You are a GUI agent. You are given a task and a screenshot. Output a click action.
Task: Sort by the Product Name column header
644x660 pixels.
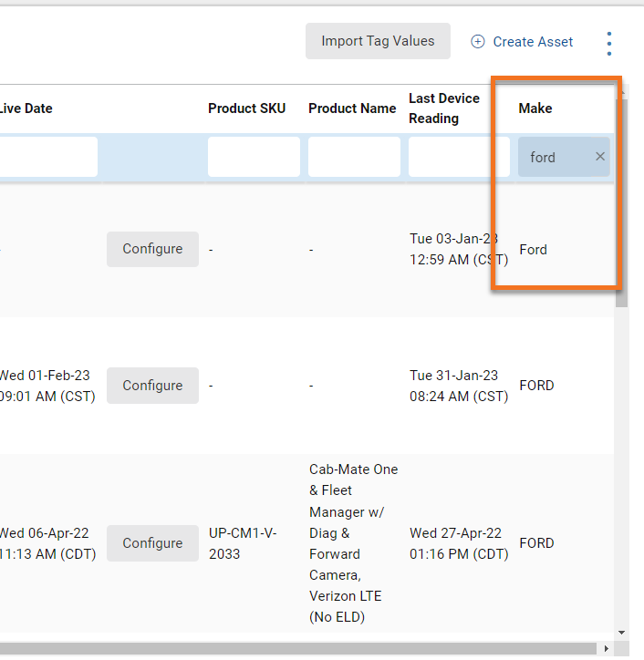[x=352, y=108]
